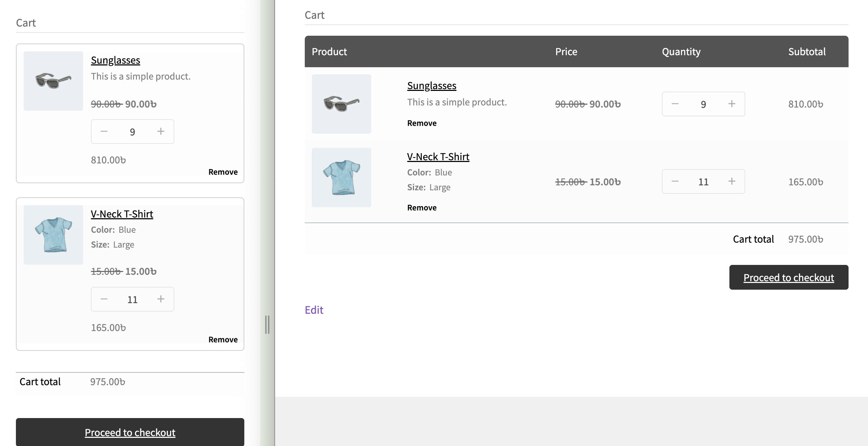Open the V-Neck T-Shirt product page
Image resolution: width=868 pixels, height=446 pixels.
coord(438,156)
